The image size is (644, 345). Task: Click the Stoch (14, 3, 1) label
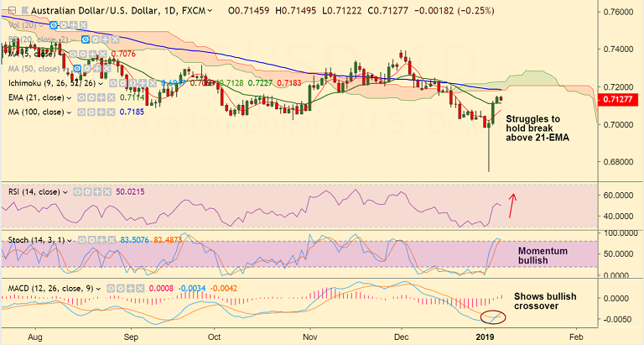(36, 240)
